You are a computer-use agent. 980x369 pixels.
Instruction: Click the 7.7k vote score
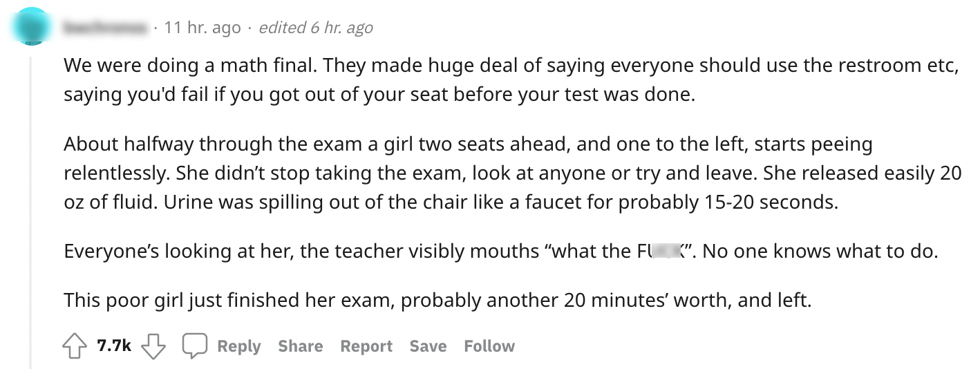click(113, 346)
